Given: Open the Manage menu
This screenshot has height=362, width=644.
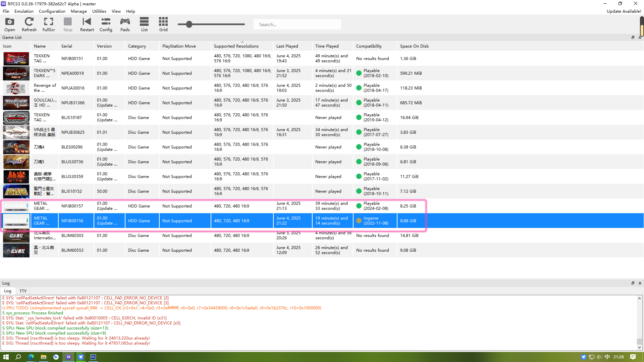Looking at the screenshot, I should pyautogui.click(x=79, y=11).
